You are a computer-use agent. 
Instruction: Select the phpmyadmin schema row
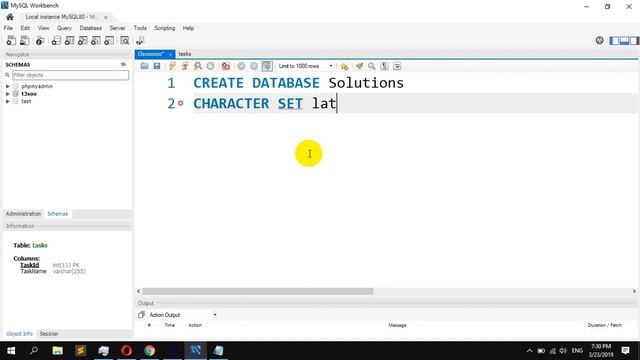37,86
